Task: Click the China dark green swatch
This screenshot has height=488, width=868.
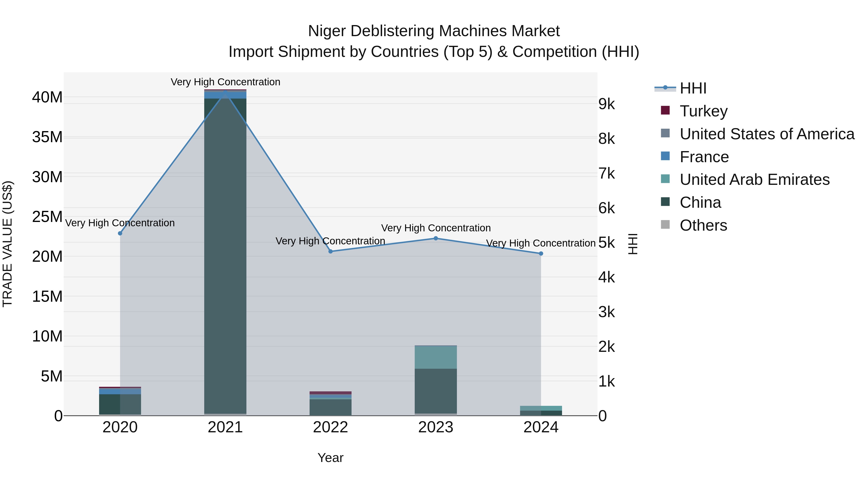Action: pos(665,201)
